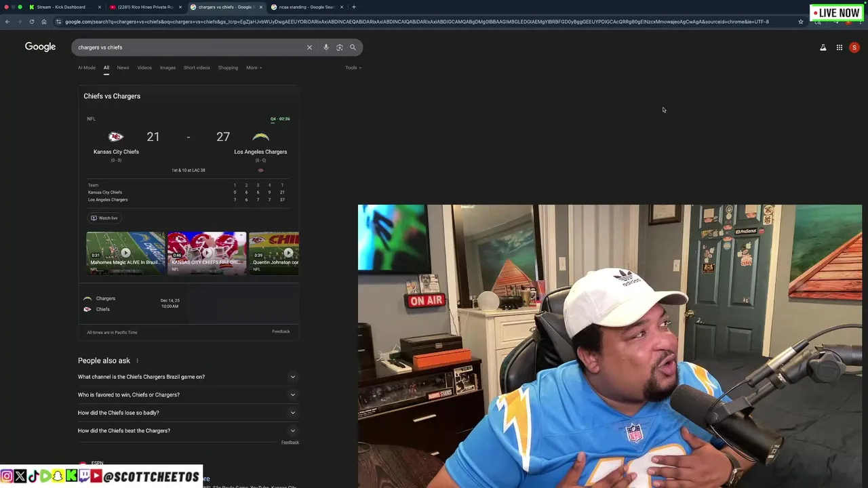Click Feedback under the score card

point(281,331)
